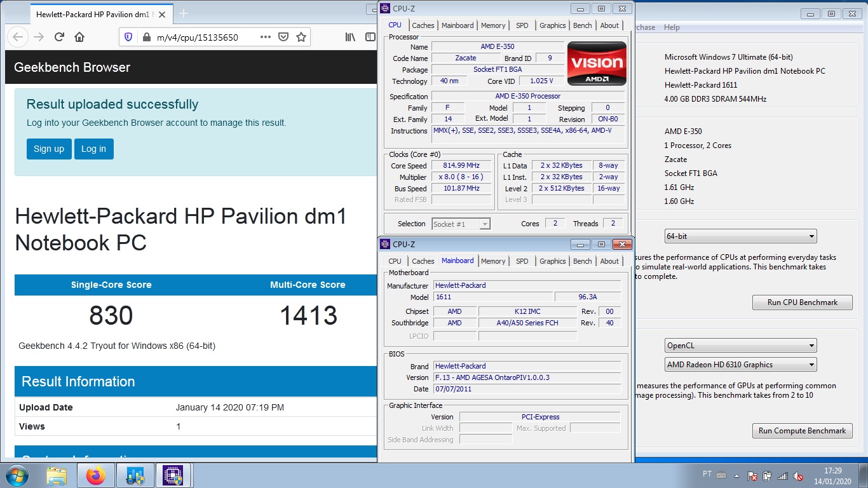The height and width of the screenshot is (488, 868).
Task: Select Graphics tab in upper CPU-Z
Action: pos(553,25)
